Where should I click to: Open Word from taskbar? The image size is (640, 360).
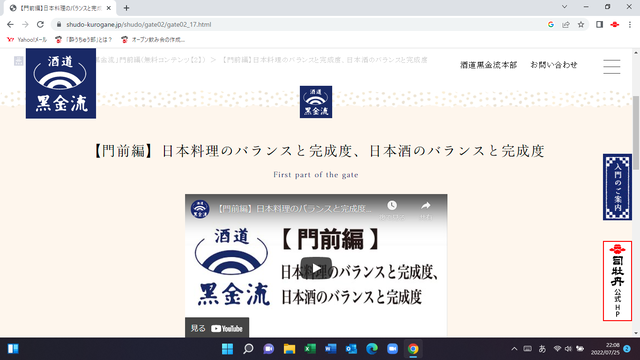tap(331, 349)
